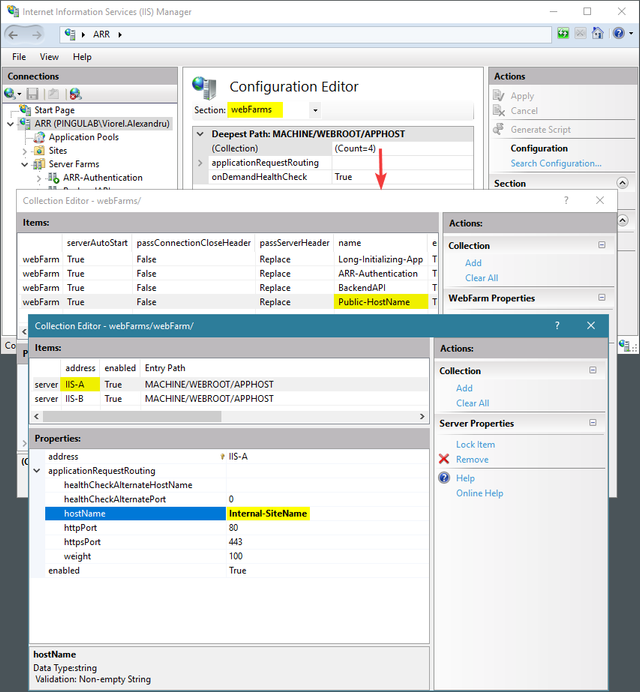Expand applicationRequestRouting in Configuration Editor
The image size is (640, 692).
[x=200, y=163]
